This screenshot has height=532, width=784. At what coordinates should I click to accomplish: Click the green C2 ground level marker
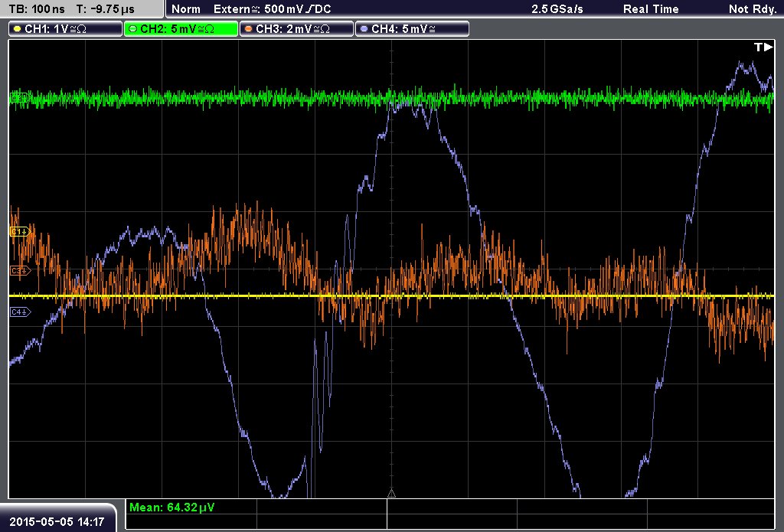click(x=19, y=97)
